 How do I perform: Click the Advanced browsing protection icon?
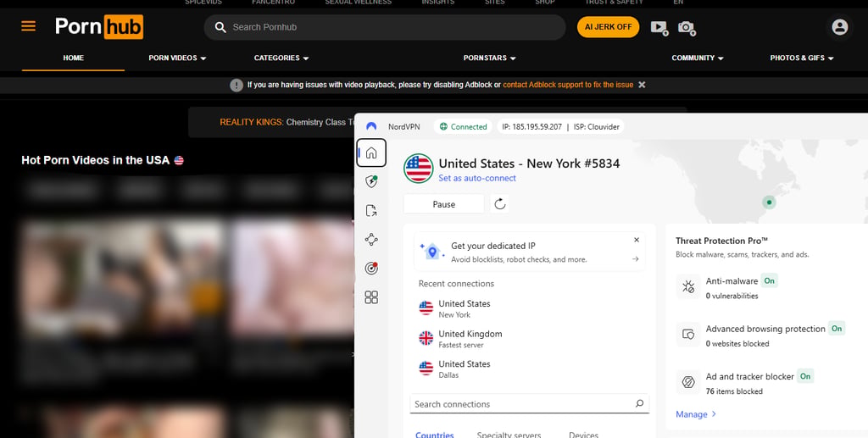[x=688, y=334]
